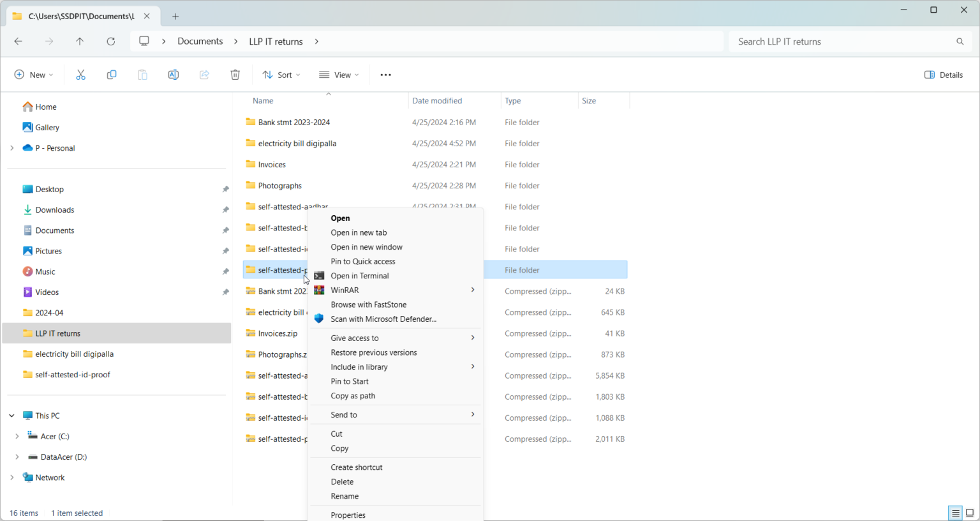The image size is (980, 521).
Task: Select Open in Terminal from the context menu
Action: click(359, 275)
